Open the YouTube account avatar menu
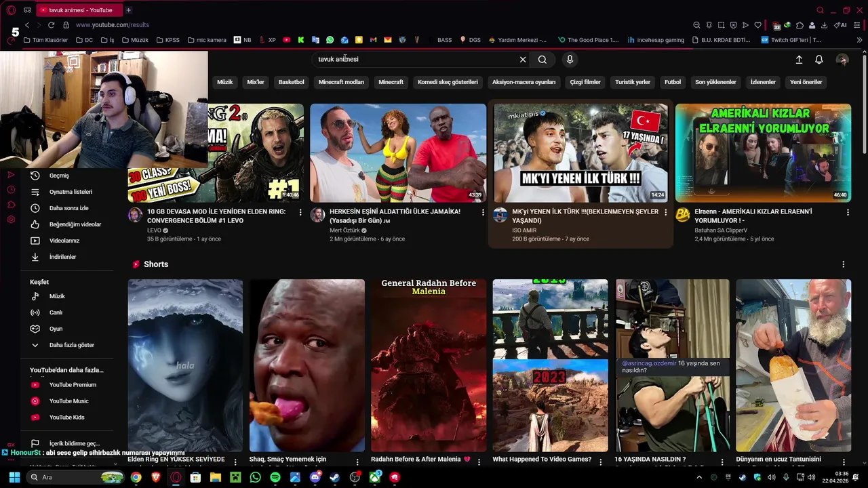This screenshot has height=488, width=868. 842,60
